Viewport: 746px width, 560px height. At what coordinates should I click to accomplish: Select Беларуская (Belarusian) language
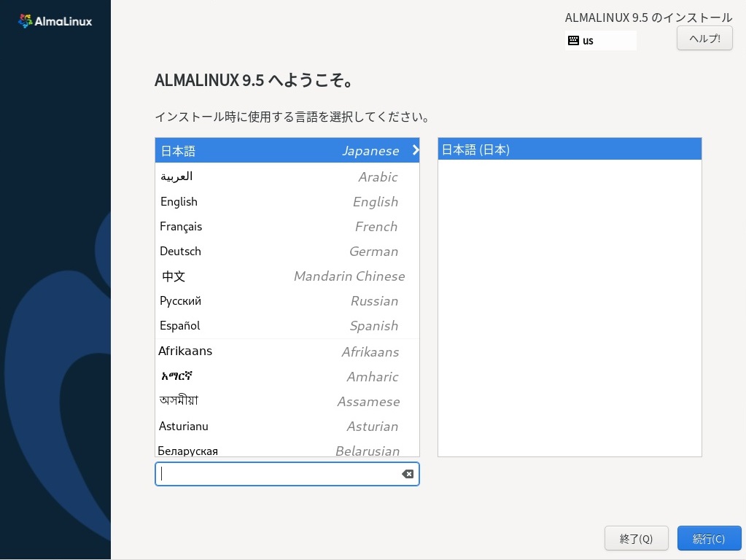(x=287, y=448)
